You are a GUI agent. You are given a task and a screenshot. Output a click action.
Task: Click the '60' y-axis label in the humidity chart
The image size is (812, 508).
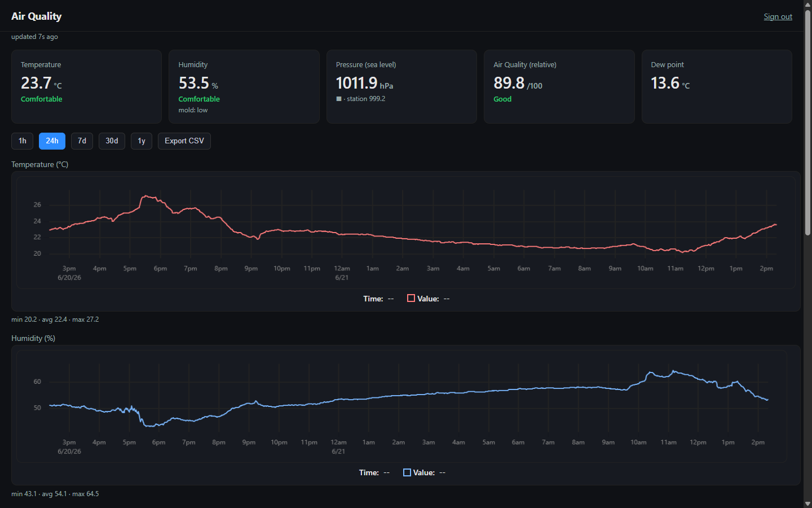click(x=37, y=382)
